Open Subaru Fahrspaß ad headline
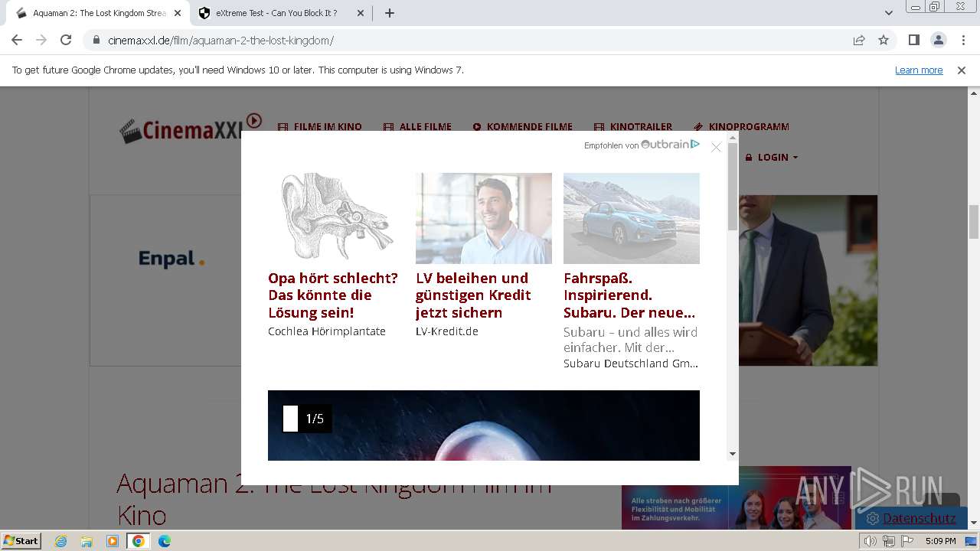 point(629,295)
